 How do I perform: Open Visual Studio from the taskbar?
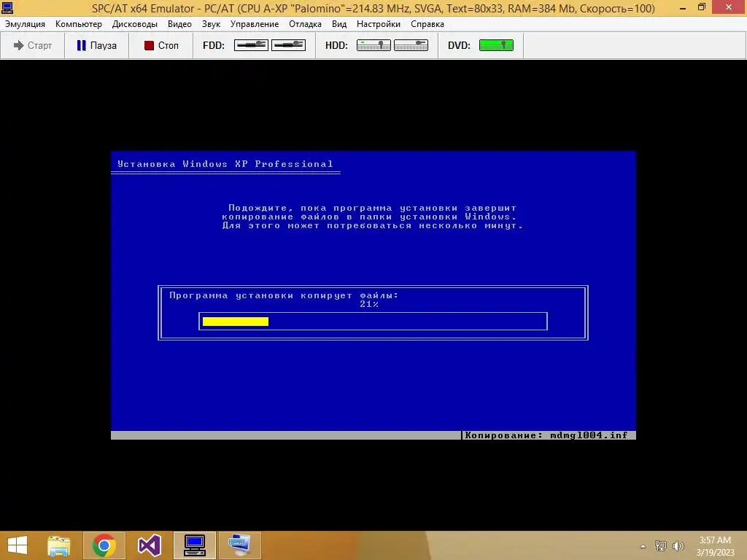[150, 545]
